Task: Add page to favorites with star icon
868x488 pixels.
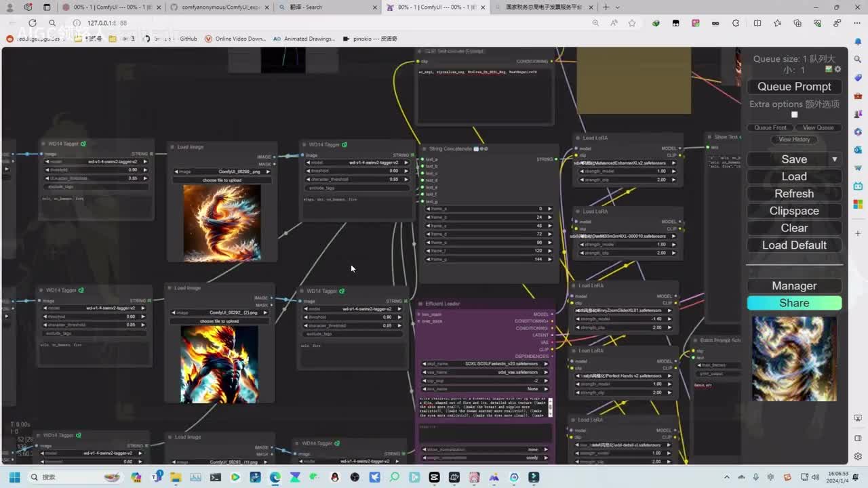Action: [632, 23]
